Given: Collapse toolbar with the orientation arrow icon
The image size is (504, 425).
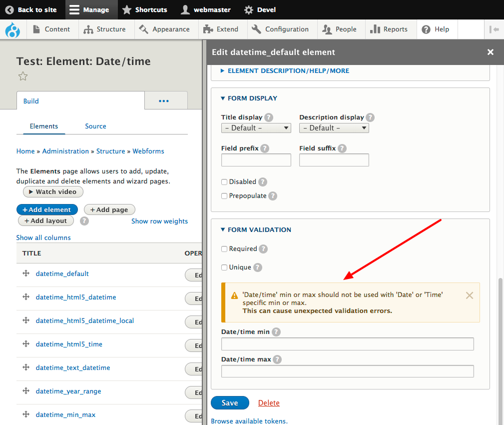Looking at the screenshot, I should 494,29.
